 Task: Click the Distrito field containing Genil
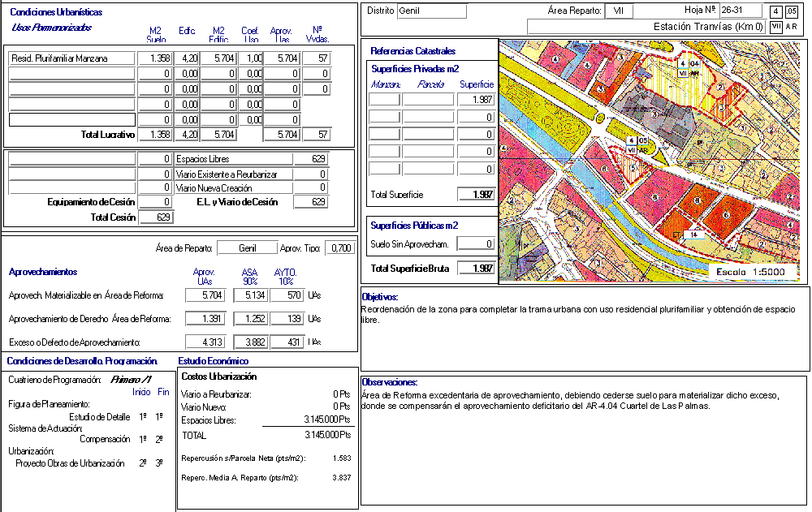(432, 11)
